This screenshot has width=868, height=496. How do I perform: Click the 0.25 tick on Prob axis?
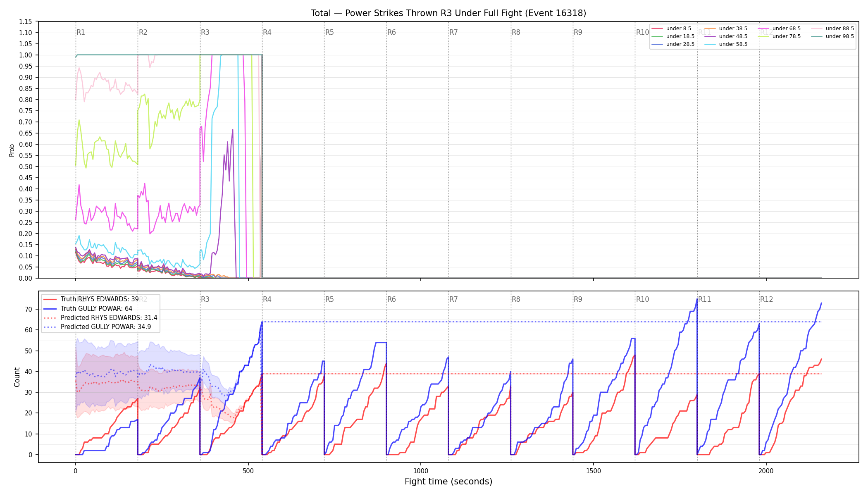tap(26, 222)
